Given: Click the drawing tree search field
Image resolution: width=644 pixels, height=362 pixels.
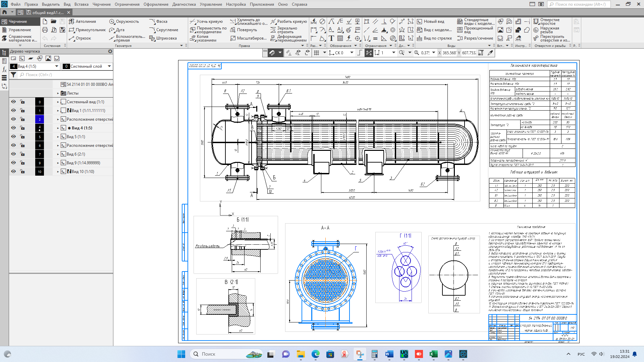Looking at the screenshot, I should 65,75.
